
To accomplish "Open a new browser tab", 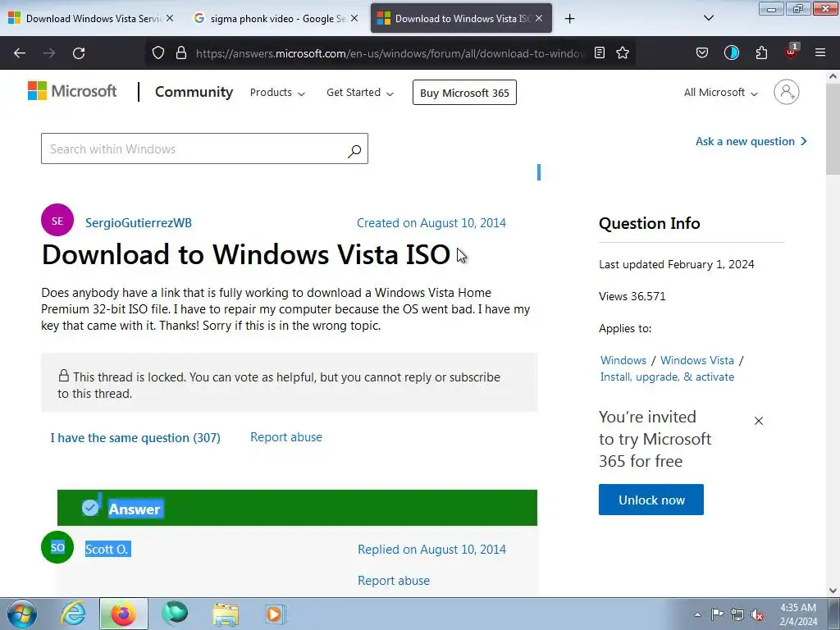I will tap(569, 19).
